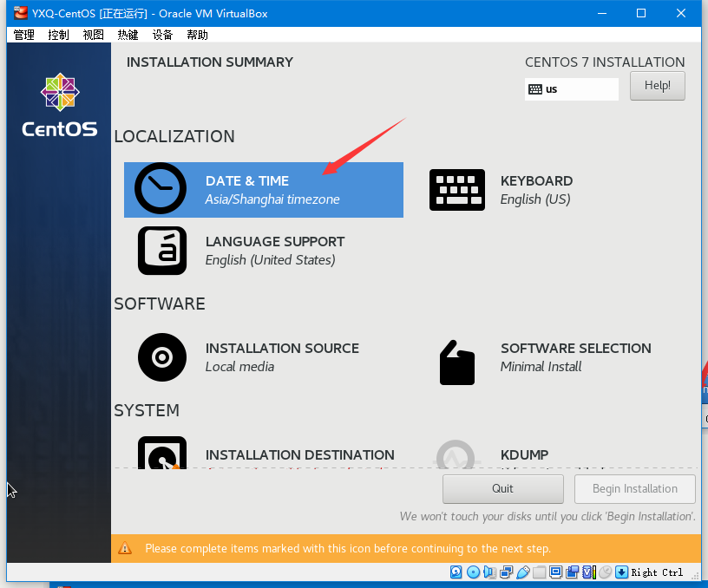Click the optical drive status bar icon
The image size is (708, 588).
[x=473, y=572]
